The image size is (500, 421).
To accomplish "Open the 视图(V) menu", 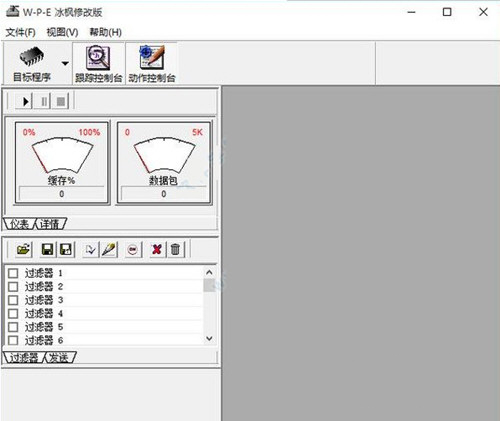I will click(x=62, y=32).
